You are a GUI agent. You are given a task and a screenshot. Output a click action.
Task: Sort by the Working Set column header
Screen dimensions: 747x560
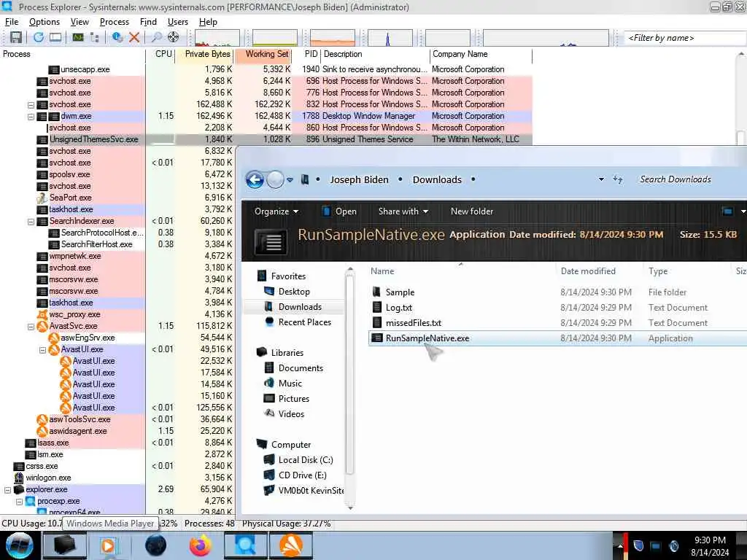[x=263, y=54]
